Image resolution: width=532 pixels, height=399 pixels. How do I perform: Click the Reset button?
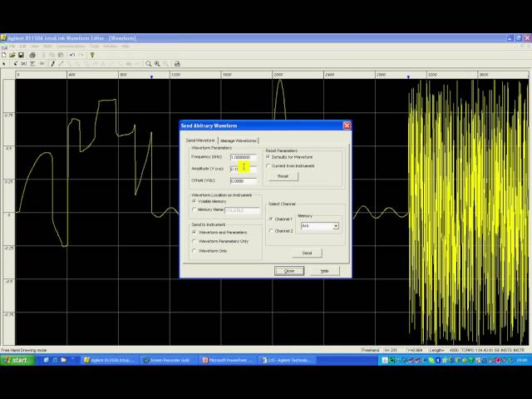click(x=283, y=176)
